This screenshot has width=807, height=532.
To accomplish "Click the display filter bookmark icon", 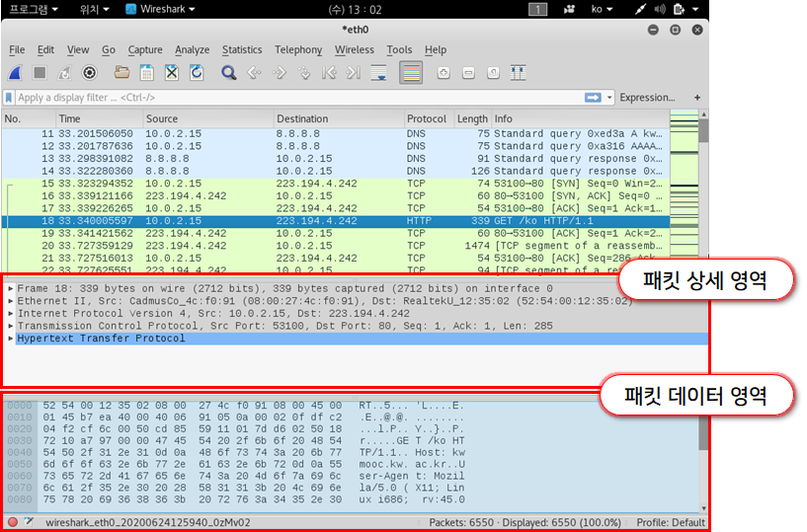I will click(x=9, y=98).
